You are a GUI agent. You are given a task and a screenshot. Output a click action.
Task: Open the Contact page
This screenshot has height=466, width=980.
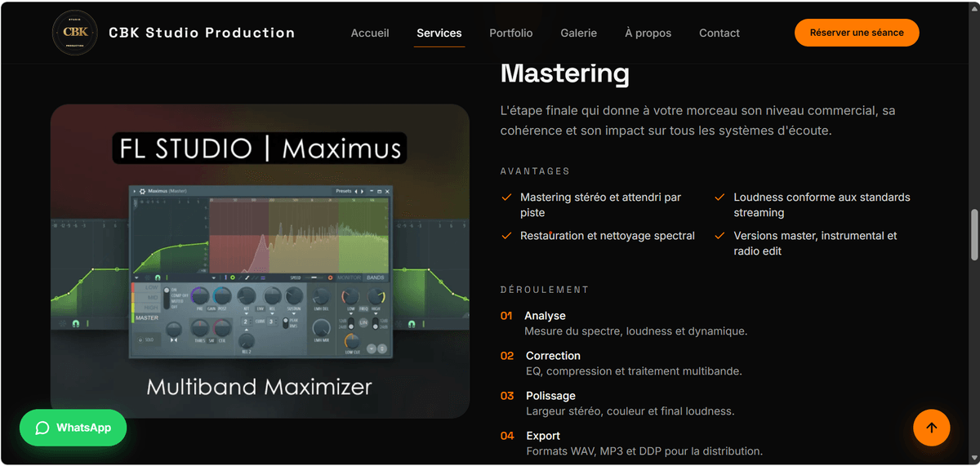click(x=719, y=33)
